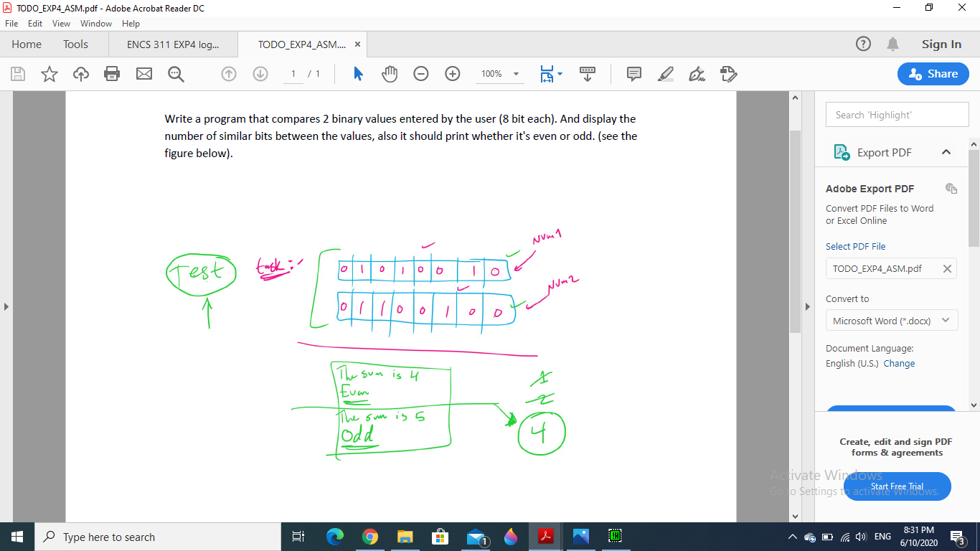Select the Highlight text pen tool
Viewport: 980px width, 551px height.
coord(666,74)
